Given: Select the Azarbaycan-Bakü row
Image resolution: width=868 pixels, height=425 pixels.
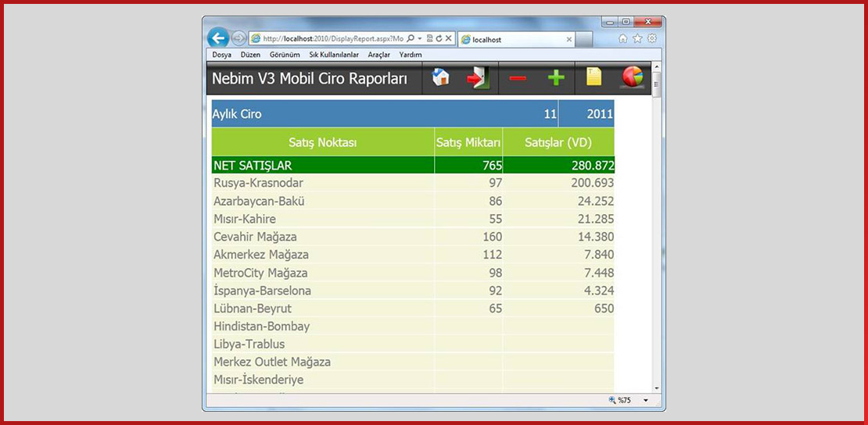Looking at the screenshot, I should [413, 201].
